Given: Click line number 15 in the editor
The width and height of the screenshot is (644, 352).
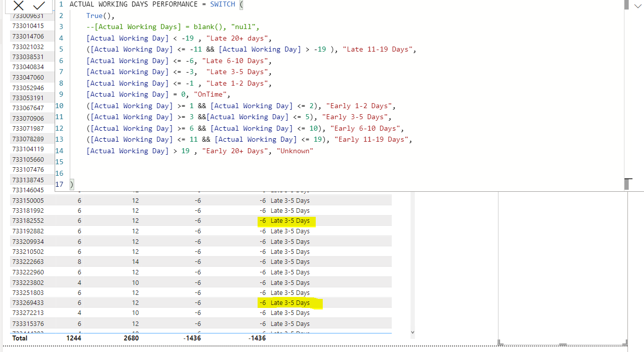Looking at the screenshot, I should (59, 162).
